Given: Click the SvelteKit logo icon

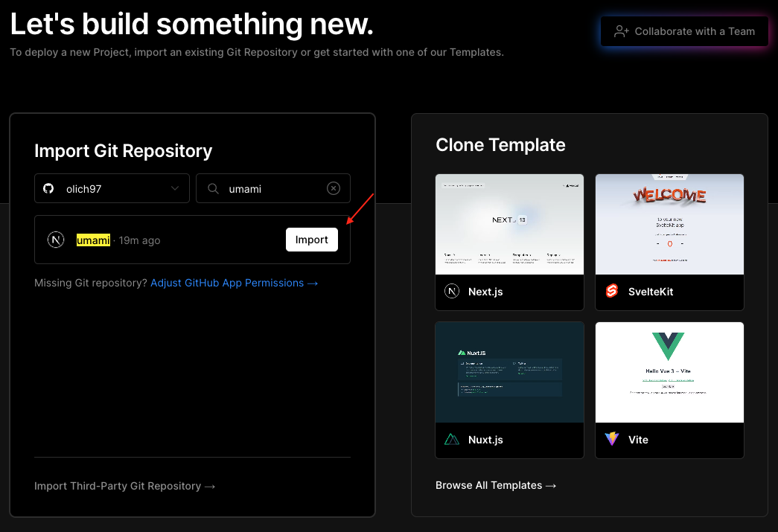Looking at the screenshot, I should pyautogui.click(x=612, y=291).
